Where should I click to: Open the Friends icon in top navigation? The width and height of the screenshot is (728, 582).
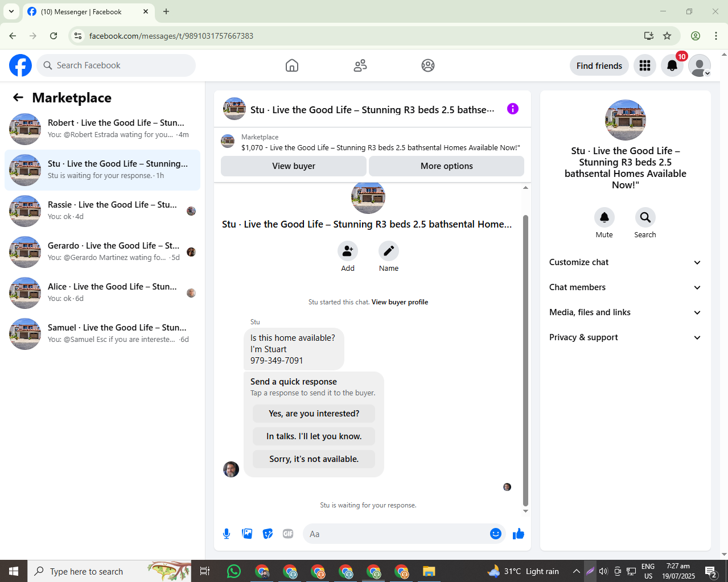pos(360,65)
